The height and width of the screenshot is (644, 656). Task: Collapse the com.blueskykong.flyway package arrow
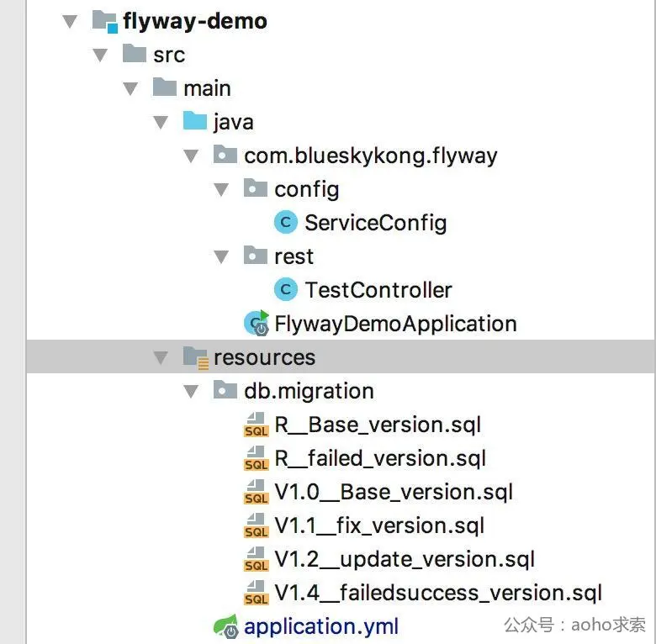coord(191,156)
